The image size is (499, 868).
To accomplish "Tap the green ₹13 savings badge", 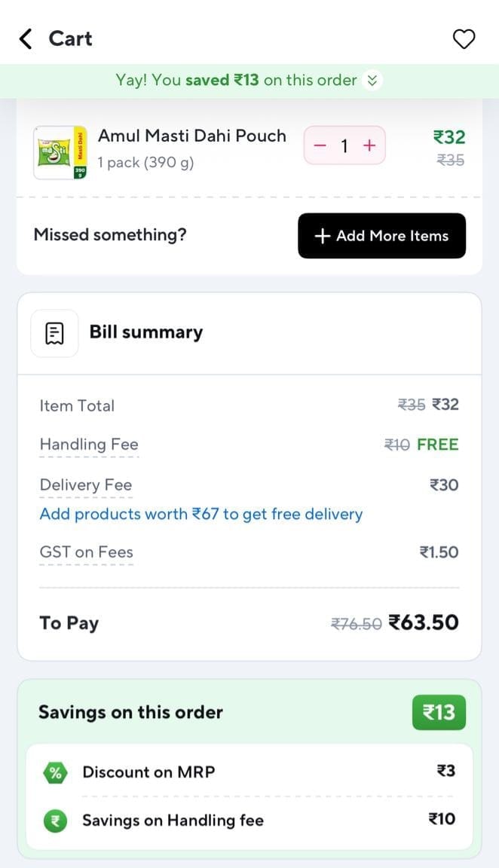I will pos(439,713).
